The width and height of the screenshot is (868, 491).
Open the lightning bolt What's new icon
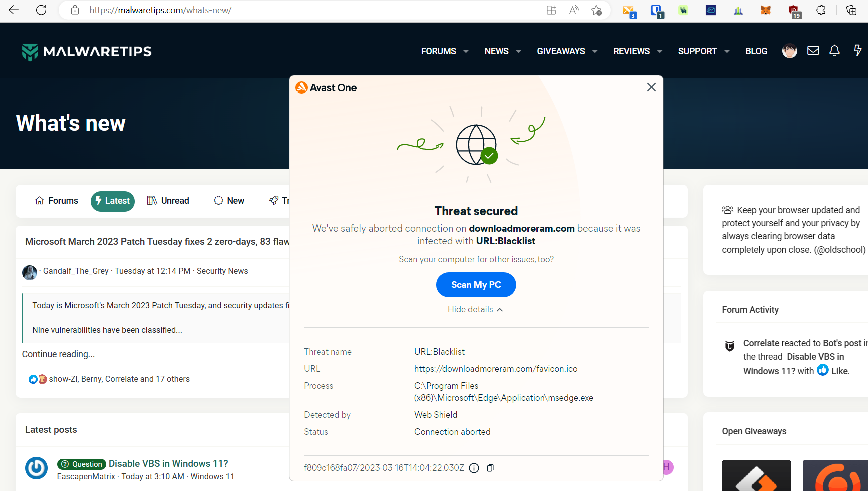(858, 50)
